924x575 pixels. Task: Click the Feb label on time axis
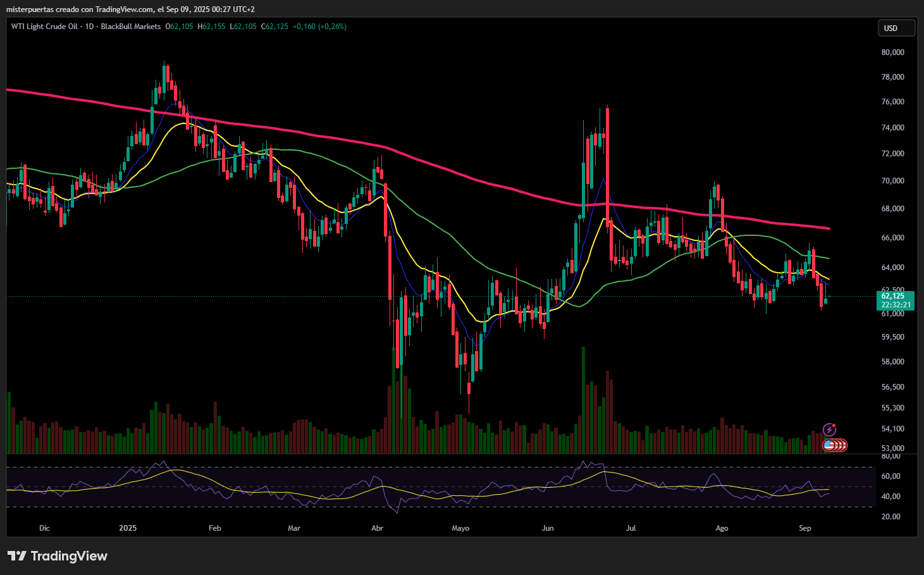tap(215, 528)
